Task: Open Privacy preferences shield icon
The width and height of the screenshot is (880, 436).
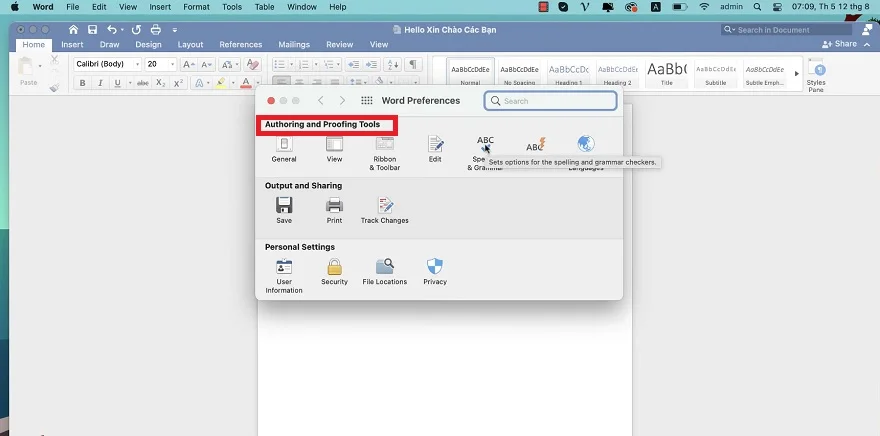Action: coord(435,268)
